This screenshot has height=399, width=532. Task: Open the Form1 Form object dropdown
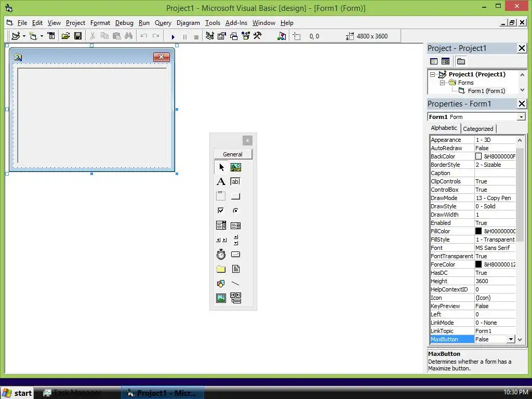point(521,117)
